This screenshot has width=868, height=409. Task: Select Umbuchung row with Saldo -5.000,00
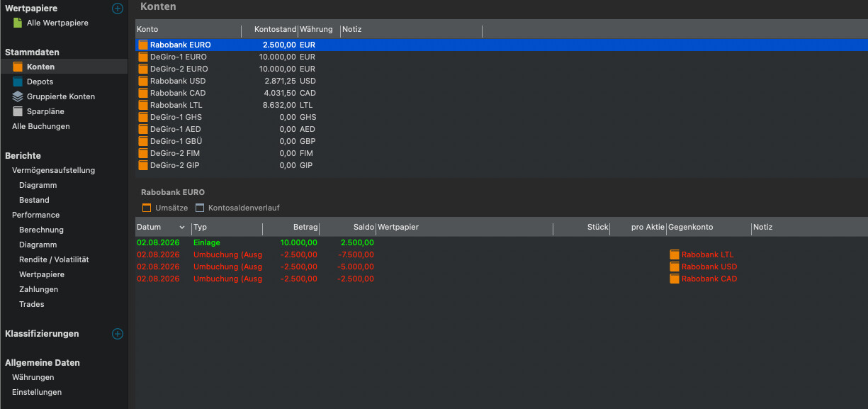501,267
